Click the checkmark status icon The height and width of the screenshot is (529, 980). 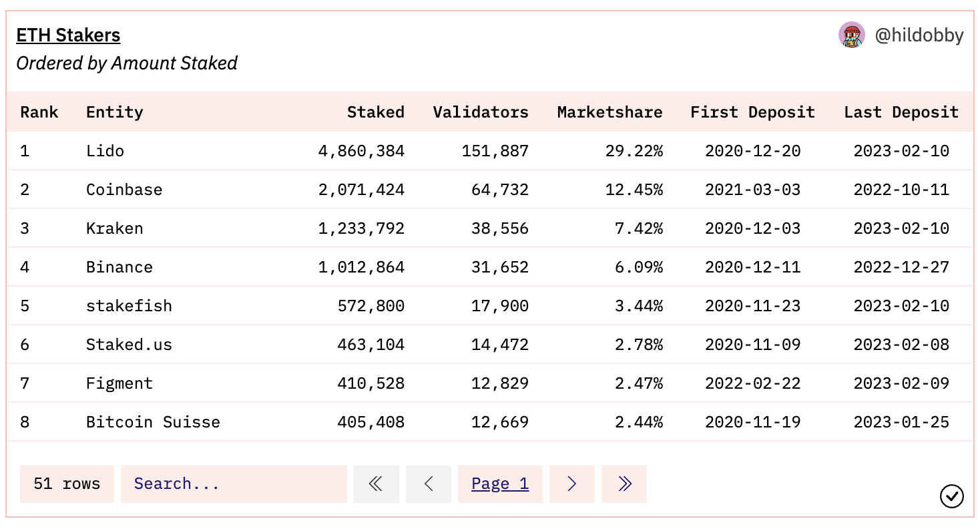pyautogui.click(x=952, y=496)
